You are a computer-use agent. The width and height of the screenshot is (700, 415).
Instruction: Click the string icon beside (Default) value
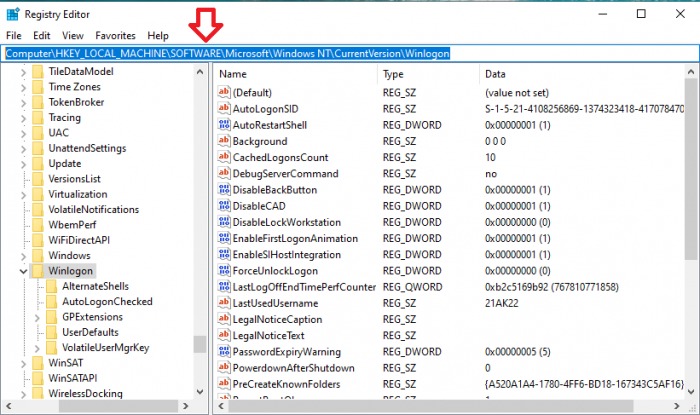(224, 92)
